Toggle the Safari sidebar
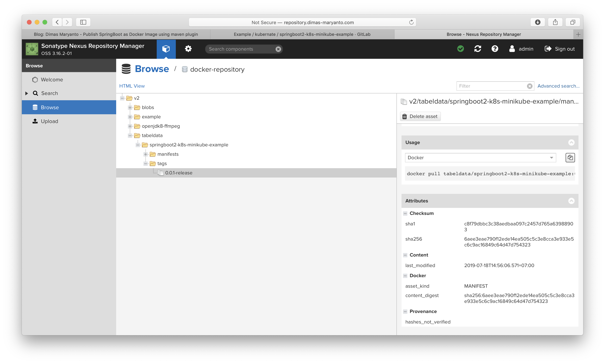605x364 pixels. click(83, 22)
